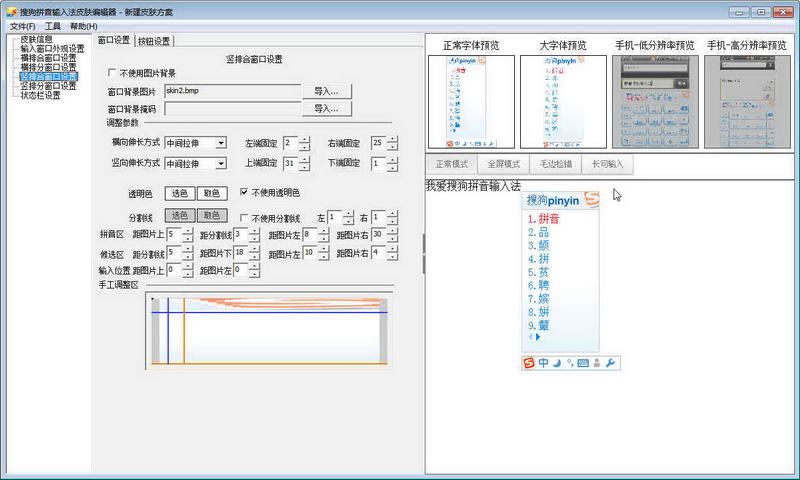Image resolution: width=800 pixels, height=480 pixels.
Task: Click the blue vertical guide in 手工调整区
Action: click(168, 331)
